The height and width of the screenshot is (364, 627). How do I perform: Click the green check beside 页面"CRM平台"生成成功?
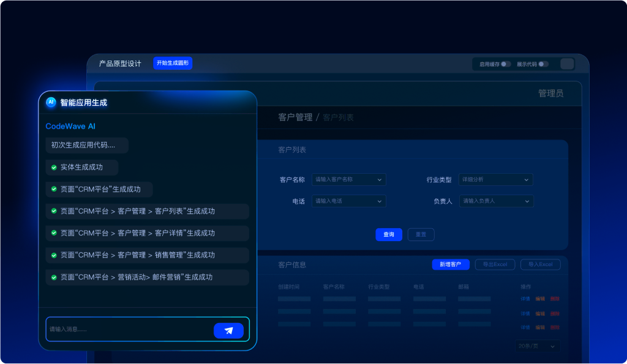click(x=54, y=189)
